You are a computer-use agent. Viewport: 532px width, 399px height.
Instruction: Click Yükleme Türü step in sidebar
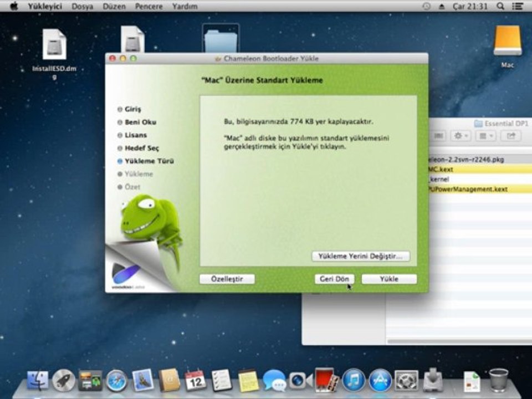point(146,161)
